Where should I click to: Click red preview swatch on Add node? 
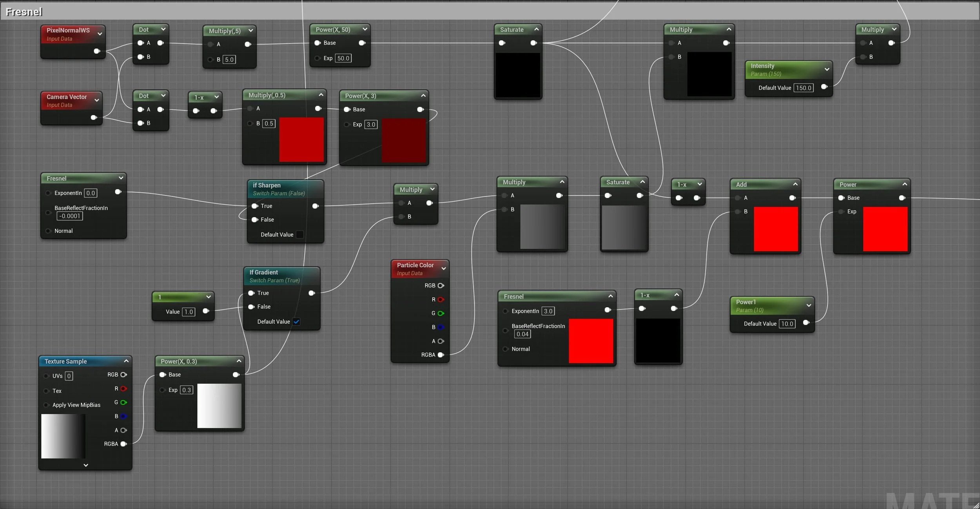click(775, 229)
